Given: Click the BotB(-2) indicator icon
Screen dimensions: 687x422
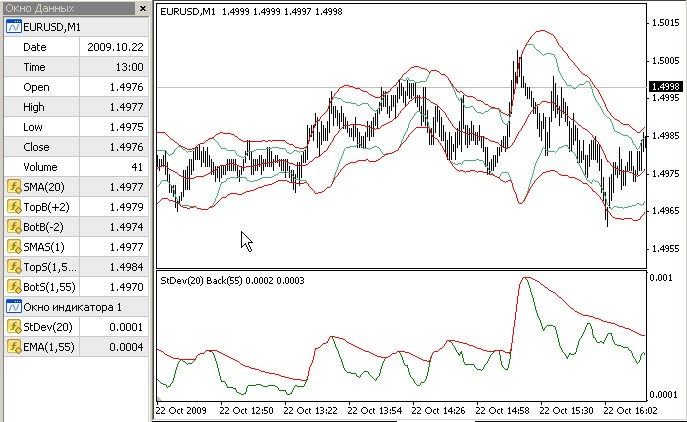Looking at the screenshot, I should coord(14,227).
